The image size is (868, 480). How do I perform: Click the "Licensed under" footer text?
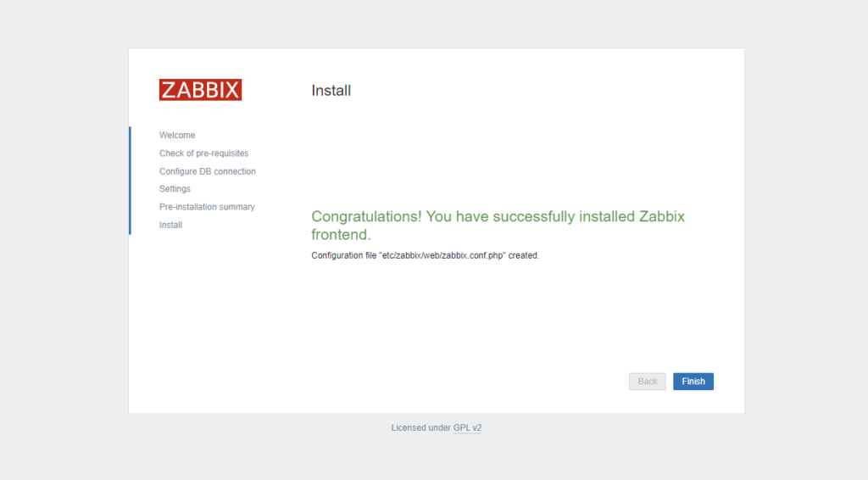(x=420, y=428)
